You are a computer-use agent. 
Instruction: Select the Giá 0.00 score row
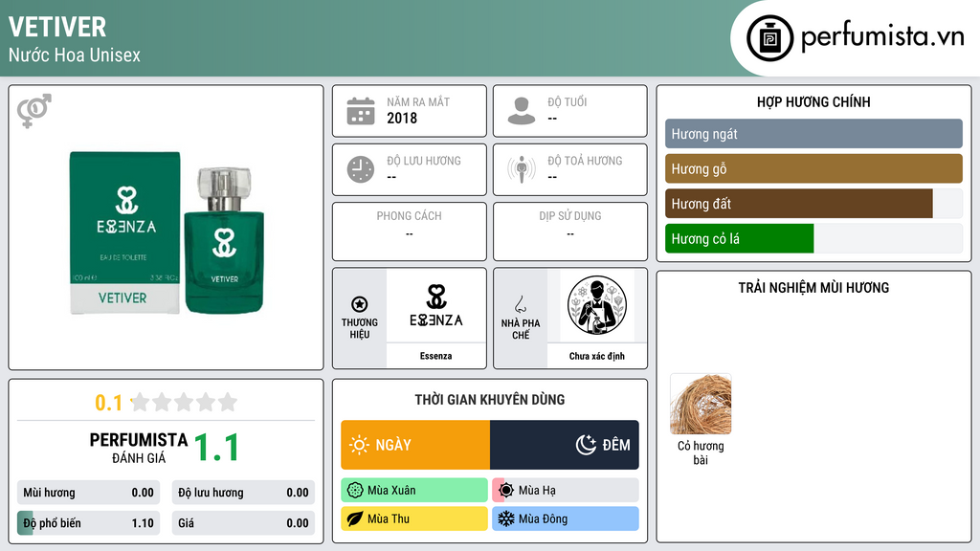coord(243,523)
